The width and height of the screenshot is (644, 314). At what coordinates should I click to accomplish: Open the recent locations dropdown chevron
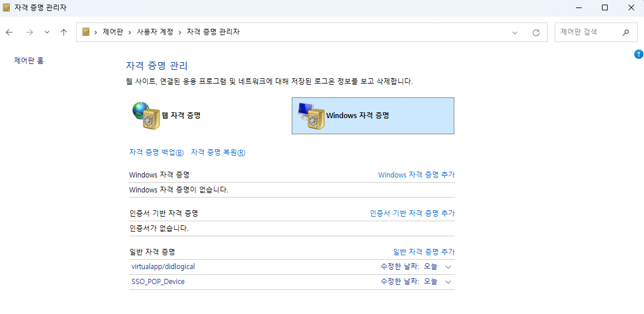(x=47, y=32)
